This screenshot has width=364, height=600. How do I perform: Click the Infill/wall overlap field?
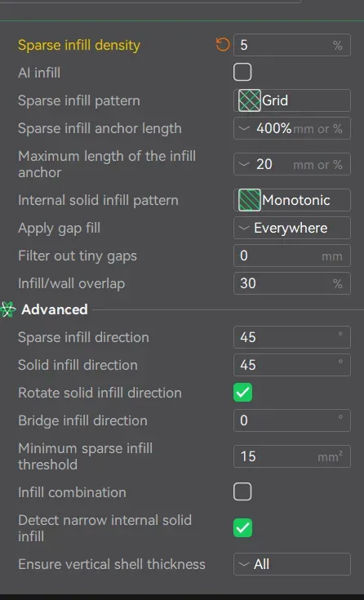click(292, 283)
